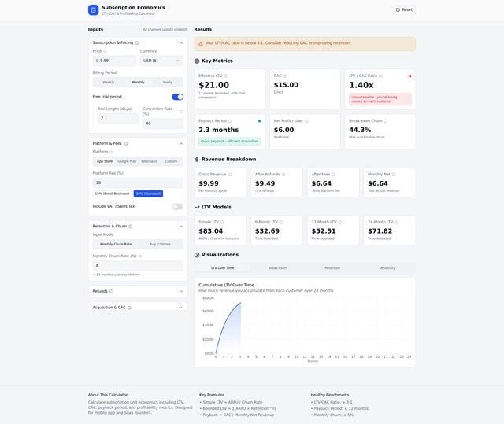The image size is (504, 424).
Task: Collapse the Subscription & Pricing section
Action: (181, 43)
